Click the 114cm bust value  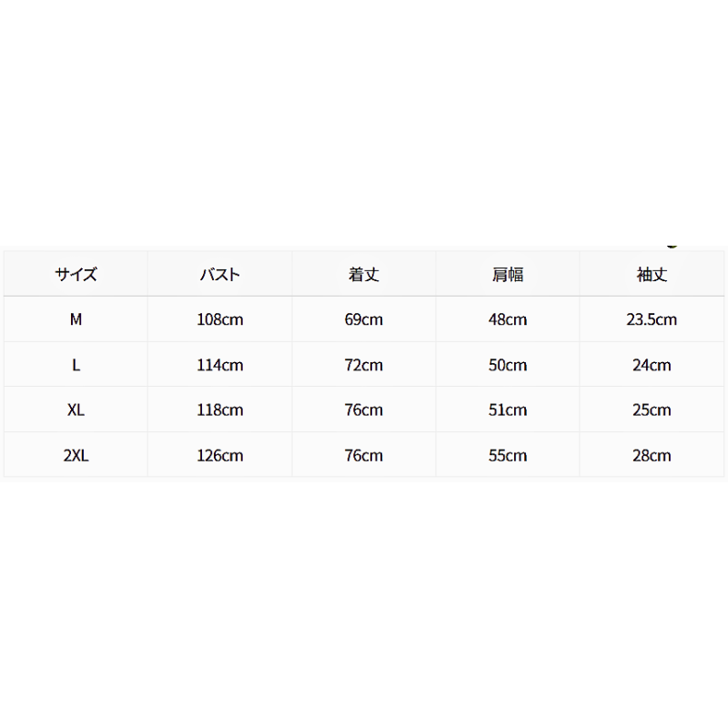tap(219, 365)
